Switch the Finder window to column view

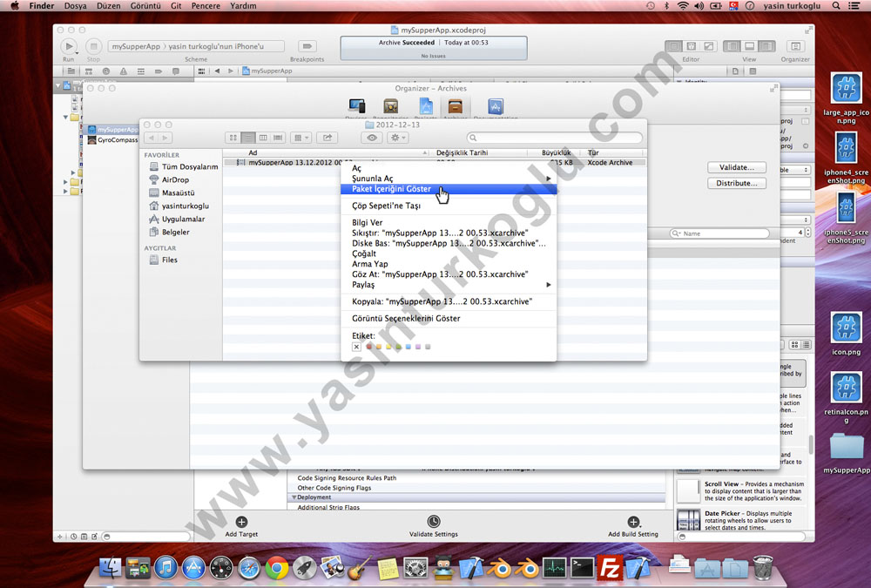coord(263,138)
